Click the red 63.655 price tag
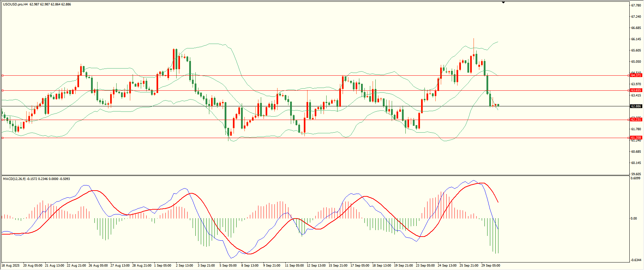Viewport: 644px width, 270px height. (636, 90)
